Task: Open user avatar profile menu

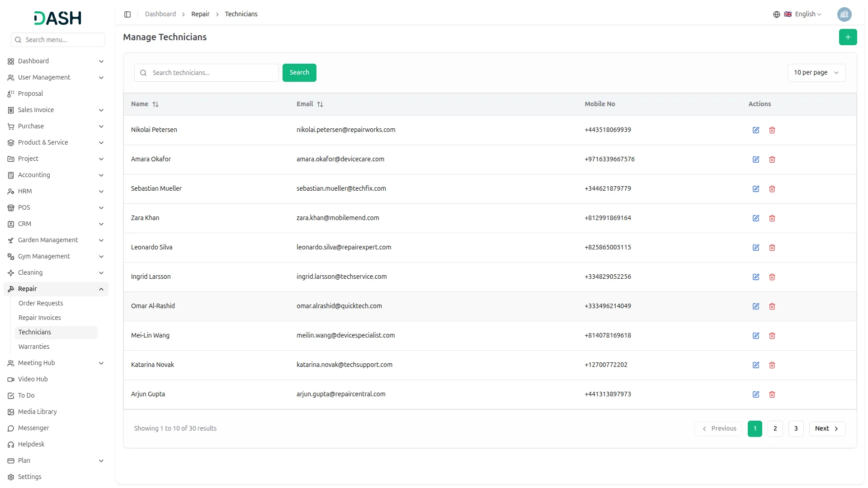Action: click(x=844, y=14)
